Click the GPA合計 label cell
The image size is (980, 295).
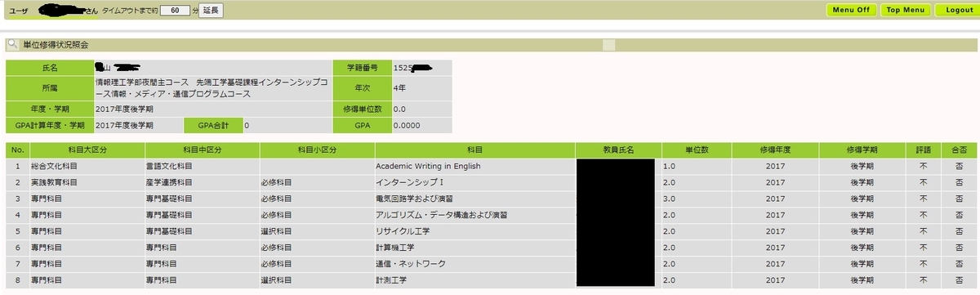[212, 125]
